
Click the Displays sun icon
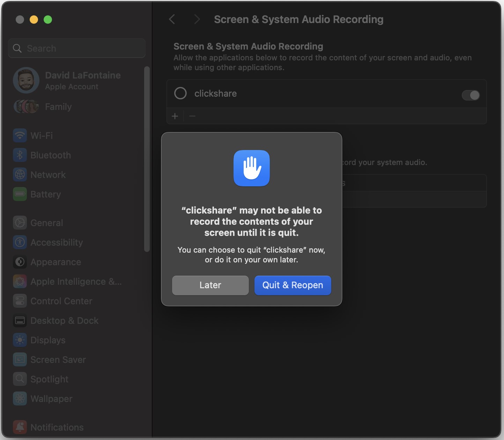20,340
